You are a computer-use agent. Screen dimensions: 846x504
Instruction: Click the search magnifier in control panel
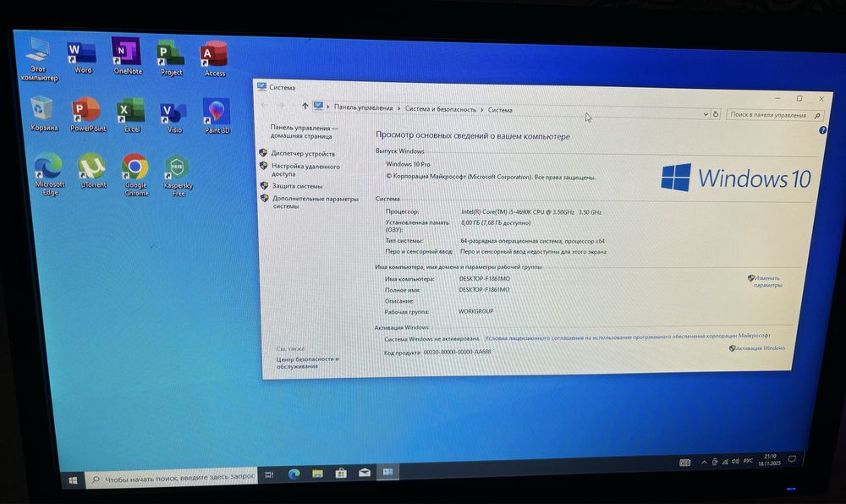(x=817, y=116)
